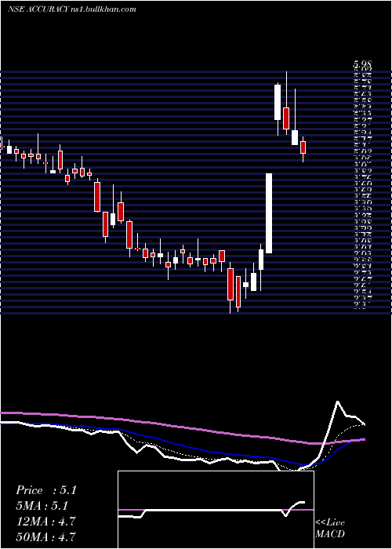Image resolution: width=392 pixels, height=549 pixels.
Task: Click the '50MA : 4.7' readout
Action: coord(45,536)
